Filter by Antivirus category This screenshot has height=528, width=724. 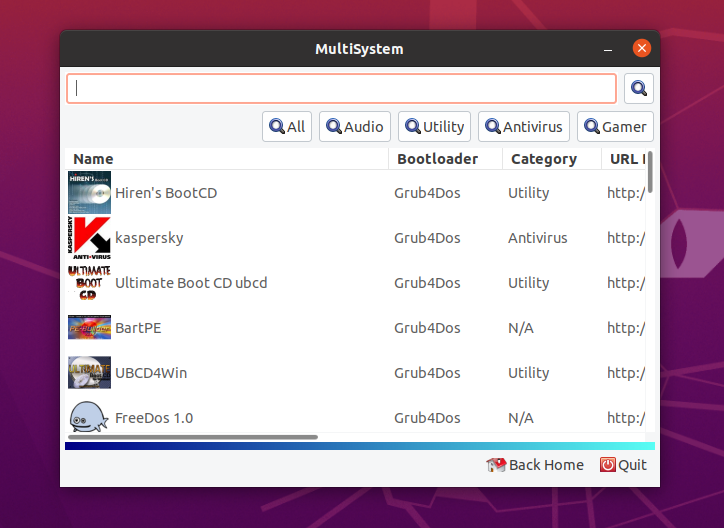pos(524,127)
